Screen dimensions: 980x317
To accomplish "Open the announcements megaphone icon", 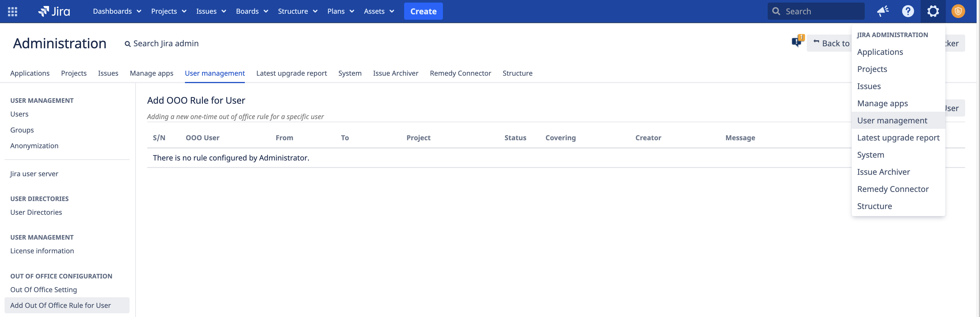I will 883,11.
